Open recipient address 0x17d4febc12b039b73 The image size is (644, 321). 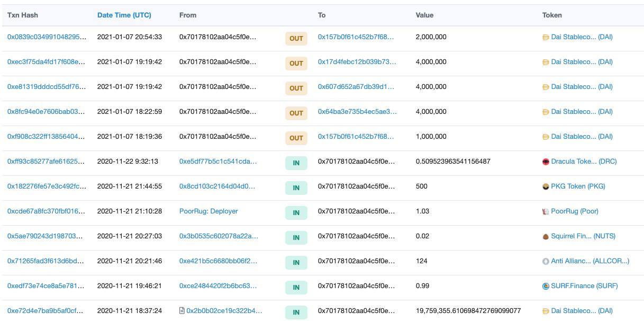(x=357, y=62)
